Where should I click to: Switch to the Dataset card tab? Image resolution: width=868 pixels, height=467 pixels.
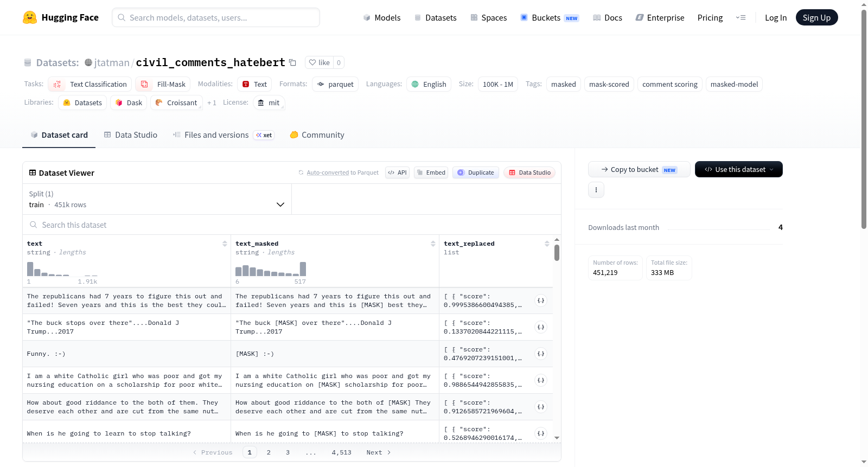[59, 135]
